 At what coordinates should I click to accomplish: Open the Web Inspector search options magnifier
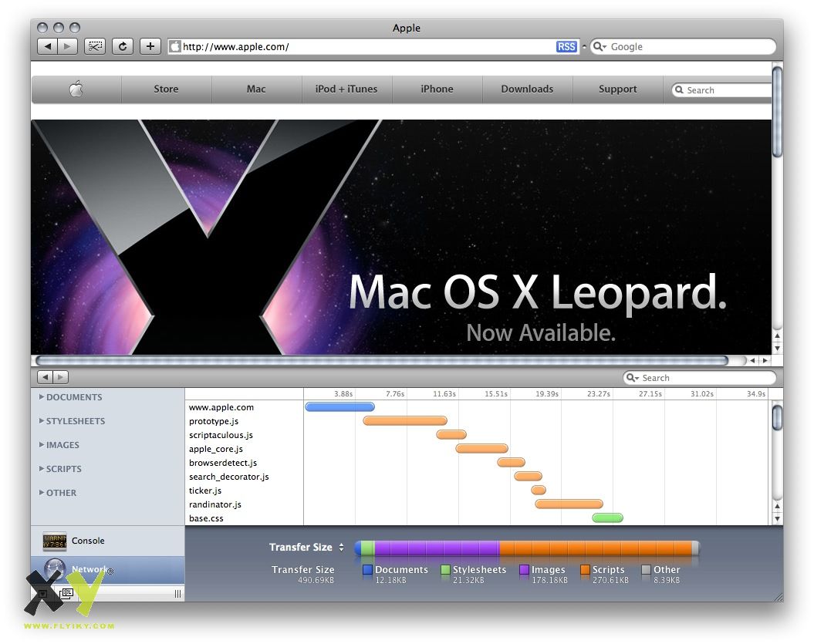[x=633, y=378]
